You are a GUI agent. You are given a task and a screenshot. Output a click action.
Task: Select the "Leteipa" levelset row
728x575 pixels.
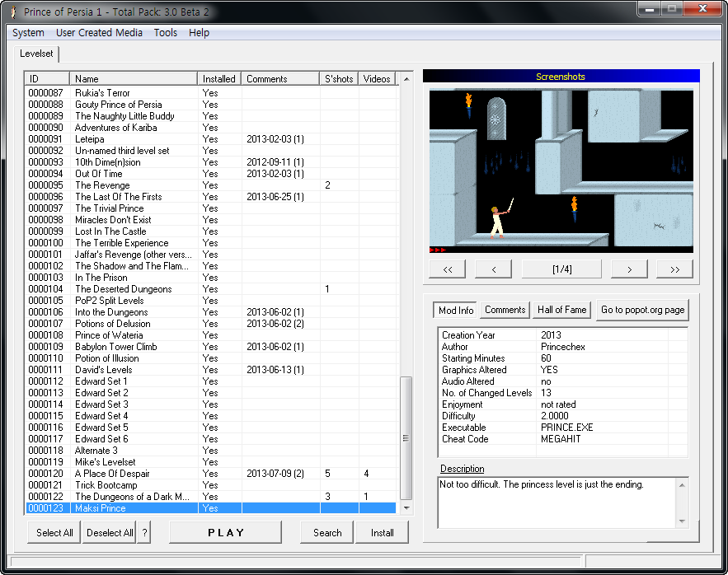click(211, 139)
